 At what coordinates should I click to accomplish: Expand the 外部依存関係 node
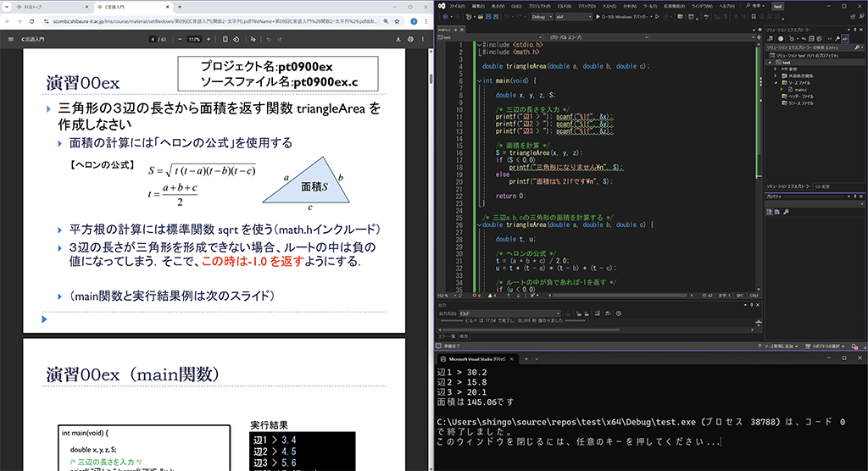point(776,76)
